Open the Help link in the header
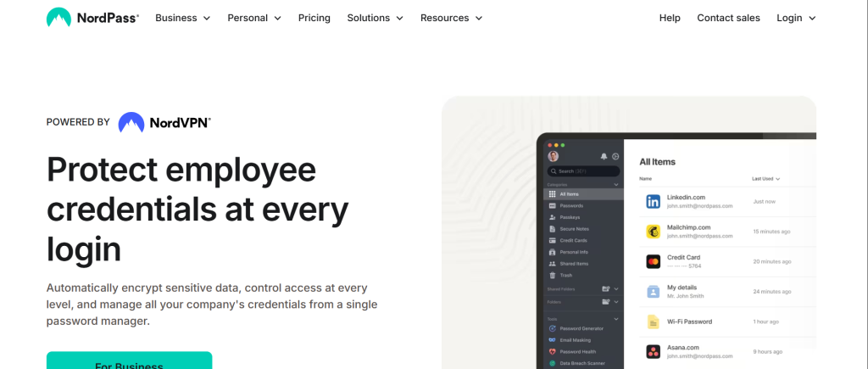Screen dimensions: 868x369 pos(670,18)
